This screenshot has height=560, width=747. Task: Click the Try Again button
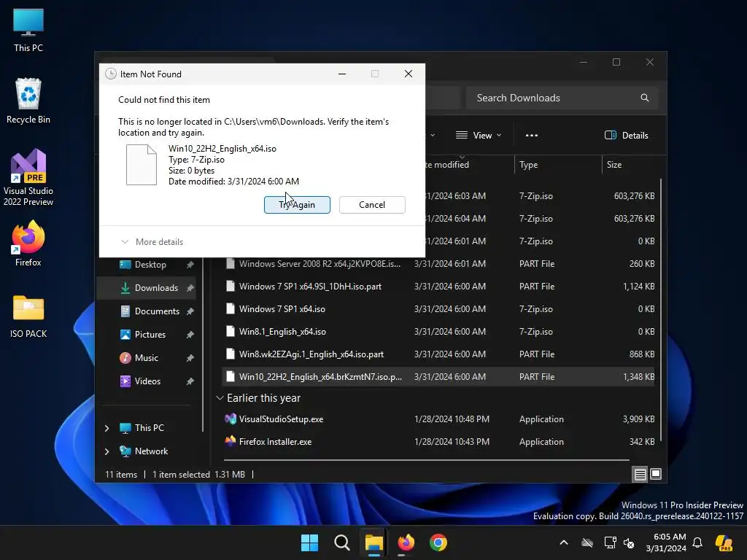tap(297, 205)
